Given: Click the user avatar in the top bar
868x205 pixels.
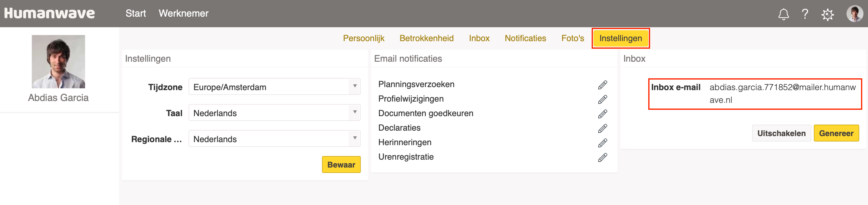Looking at the screenshot, I should [854, 14].
